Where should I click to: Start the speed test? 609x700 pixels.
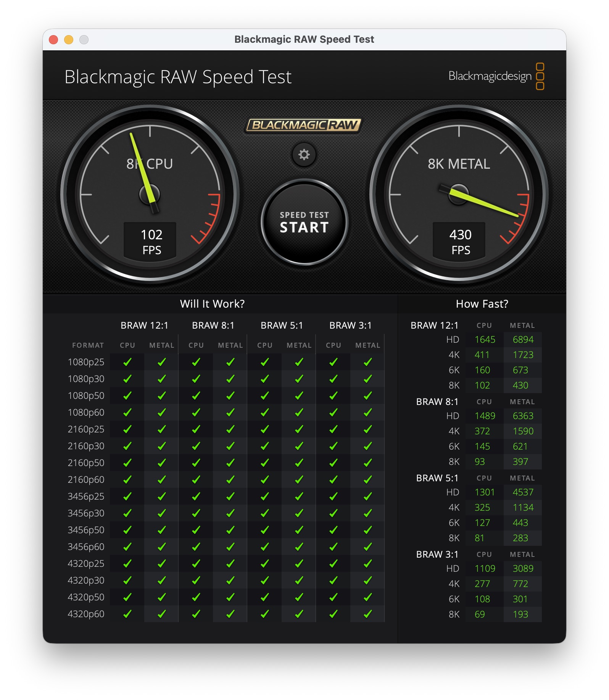(304, 222)
